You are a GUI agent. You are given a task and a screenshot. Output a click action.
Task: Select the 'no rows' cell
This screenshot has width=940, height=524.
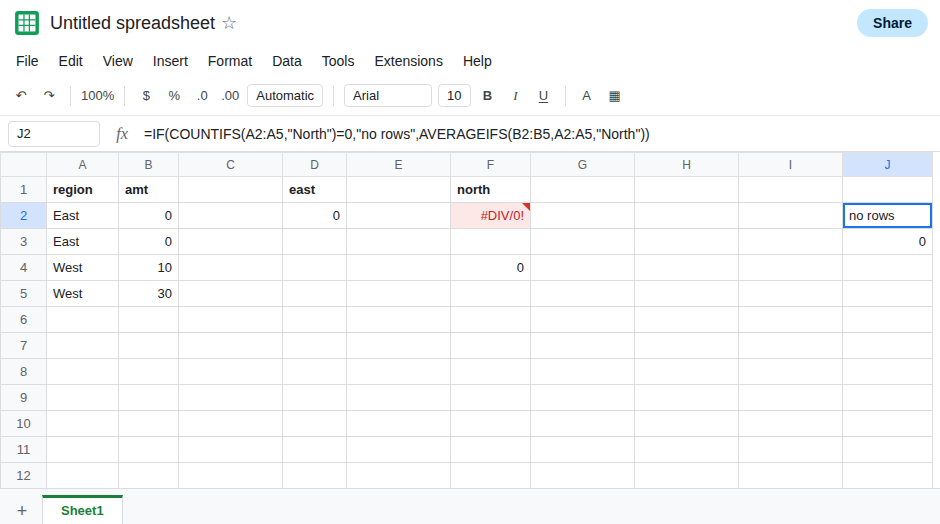tap(887, 216)
